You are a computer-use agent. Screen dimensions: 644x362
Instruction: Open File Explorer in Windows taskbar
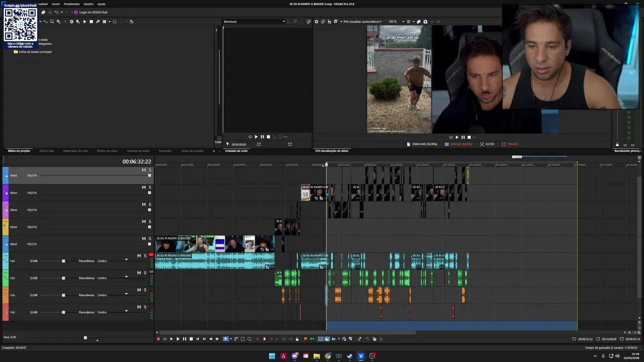pyautogui.click(x=316, y=356)
